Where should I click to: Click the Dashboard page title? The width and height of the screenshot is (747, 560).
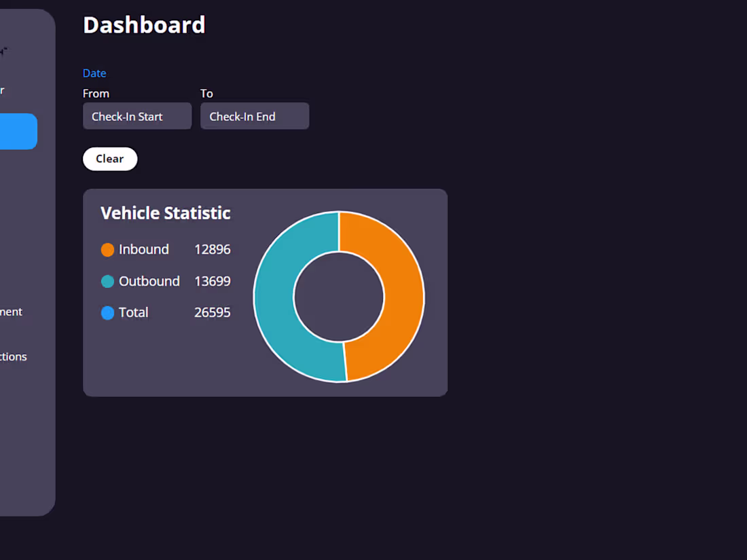click(144, 24)
